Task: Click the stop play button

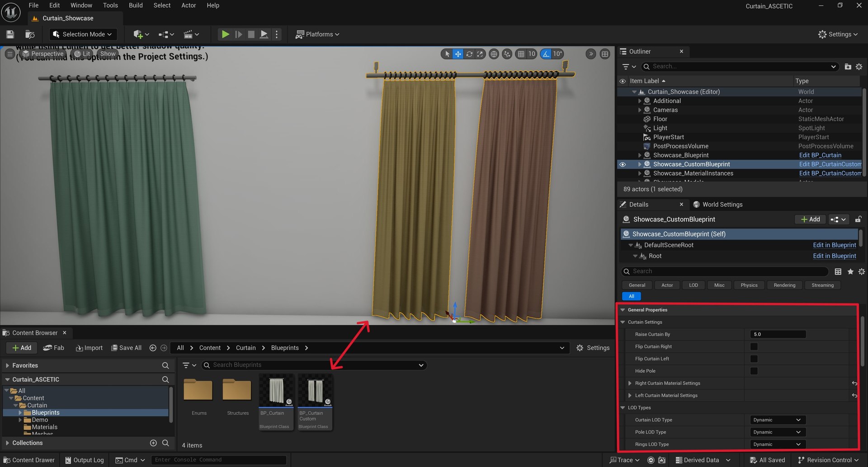Action: pyautogui.click(x=251, y=34)
